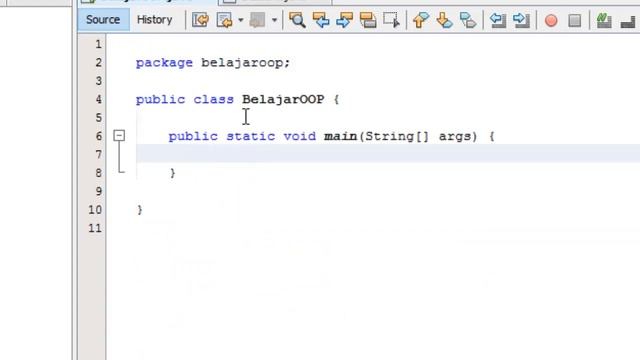Click line number 7 in the gutter
Screen dimensions: 640x360
(98, 154)
